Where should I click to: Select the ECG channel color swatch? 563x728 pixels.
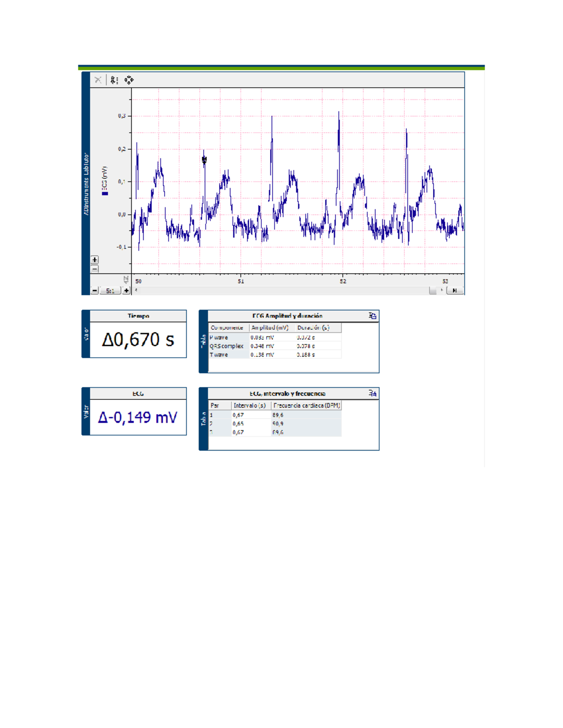click(105, 193)
